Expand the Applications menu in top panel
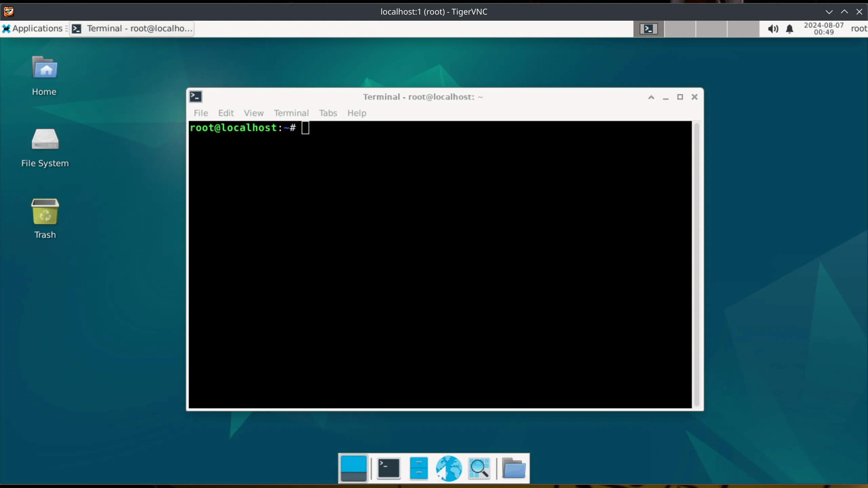 (x=34, y=28)
